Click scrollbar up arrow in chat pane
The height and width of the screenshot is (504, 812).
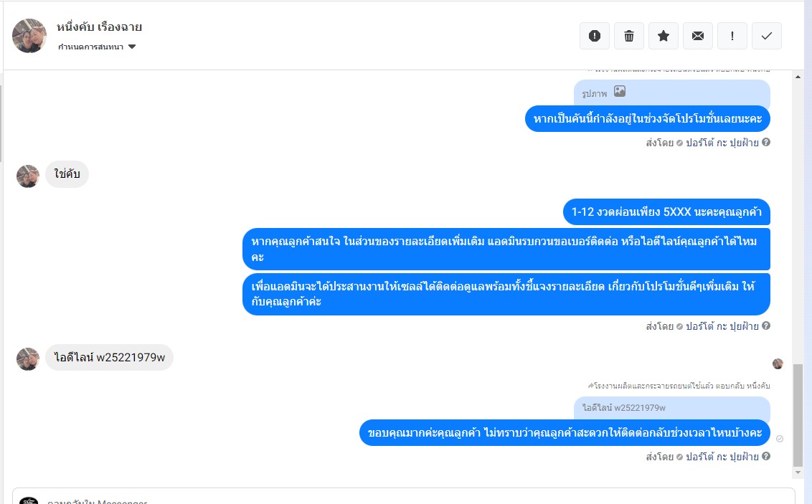pyautogui.click(x=798, y=77)
